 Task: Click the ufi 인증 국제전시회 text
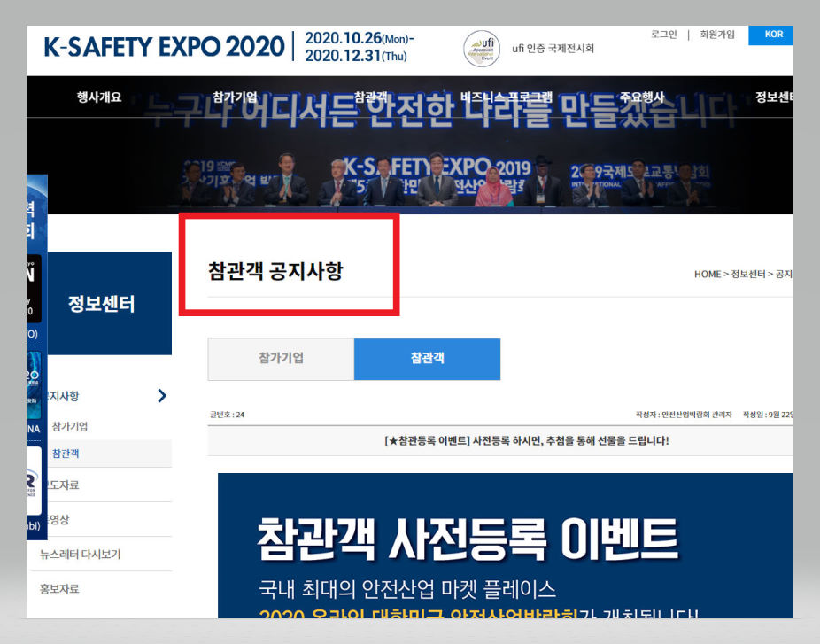[553, 49]
